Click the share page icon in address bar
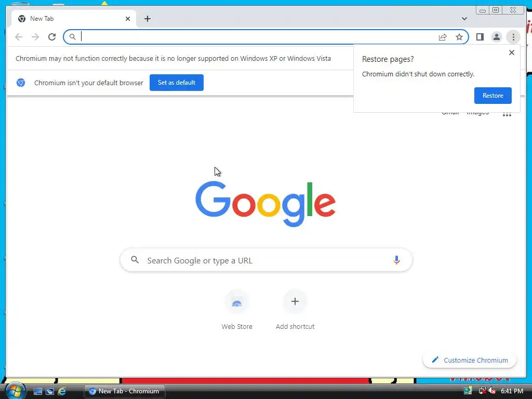 (443, 37)
